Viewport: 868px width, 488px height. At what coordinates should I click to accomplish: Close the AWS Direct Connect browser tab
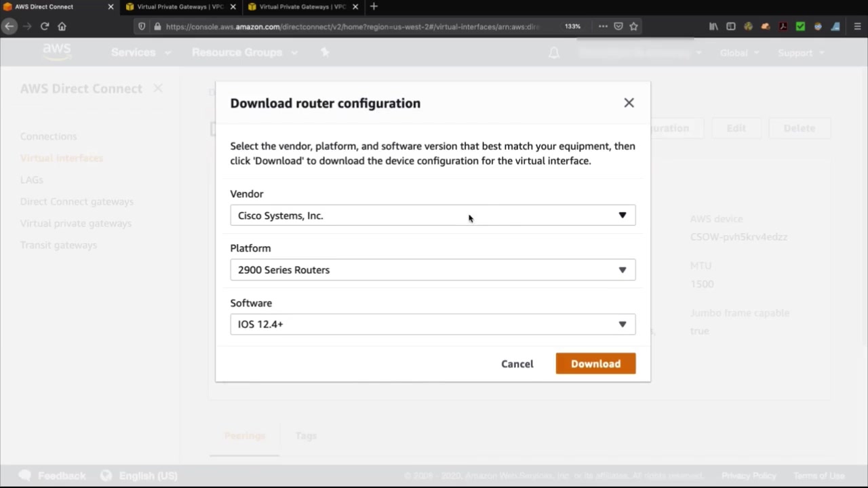point(111,7)
